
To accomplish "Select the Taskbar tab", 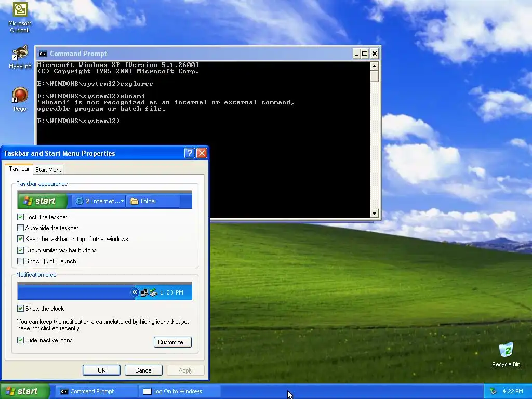I will click(x=19, y=169).
